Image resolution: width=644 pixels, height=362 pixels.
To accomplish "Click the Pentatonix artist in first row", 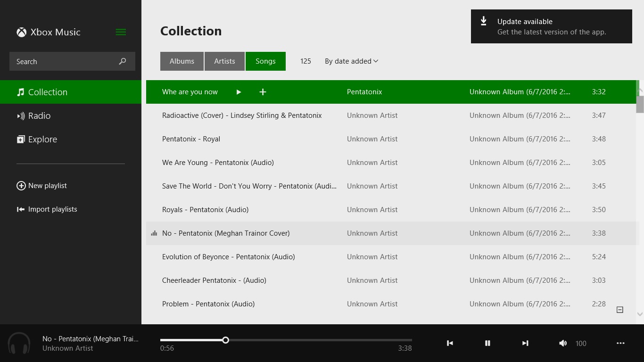I will point(364,92).
